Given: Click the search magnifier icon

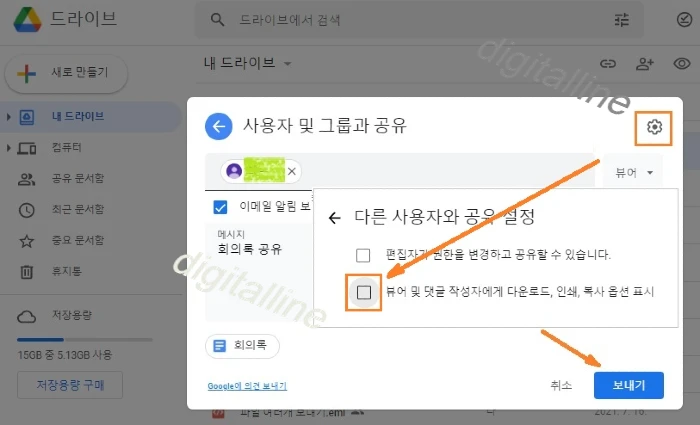Looking at the screenshot, I should tap(217, 20).
